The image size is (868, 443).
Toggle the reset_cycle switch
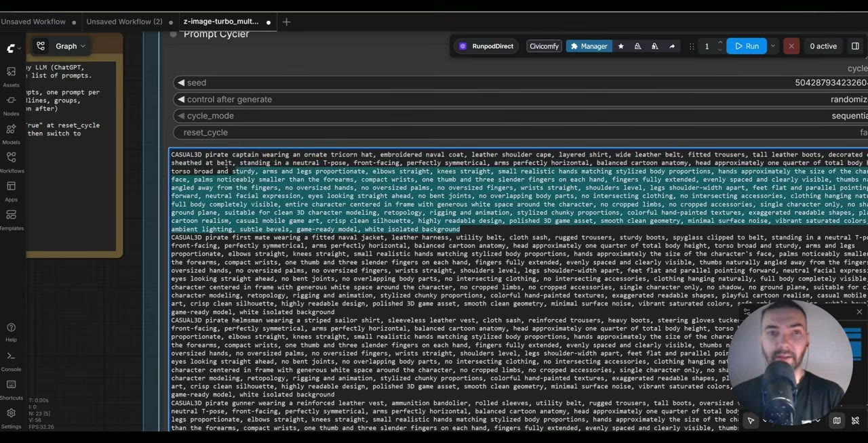(x=520, y=132)
